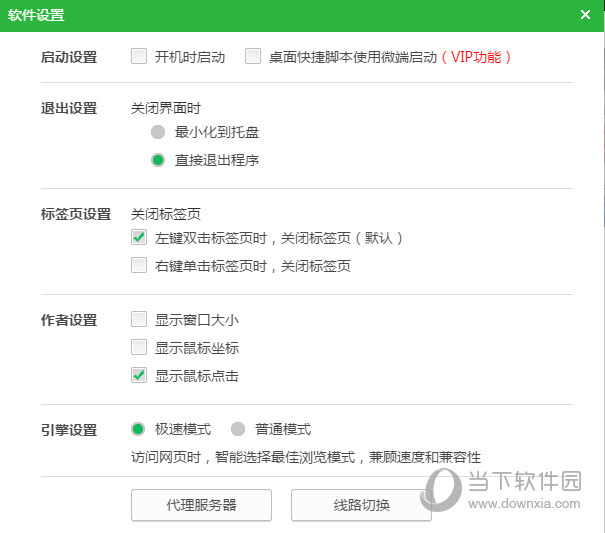Open the 代理服务器 settings button
This screenshot has width=605, height=533.
pyautogui.click(x=201, y=505)
